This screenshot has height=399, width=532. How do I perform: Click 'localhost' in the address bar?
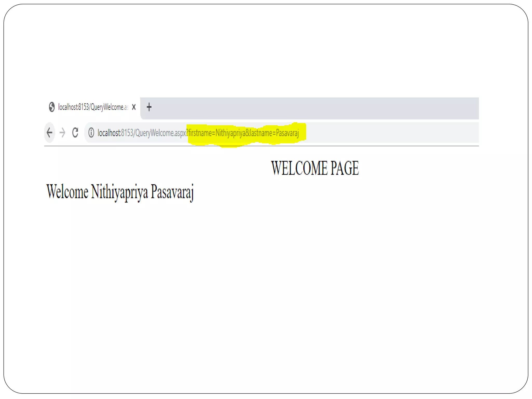(x=109, y=133)
